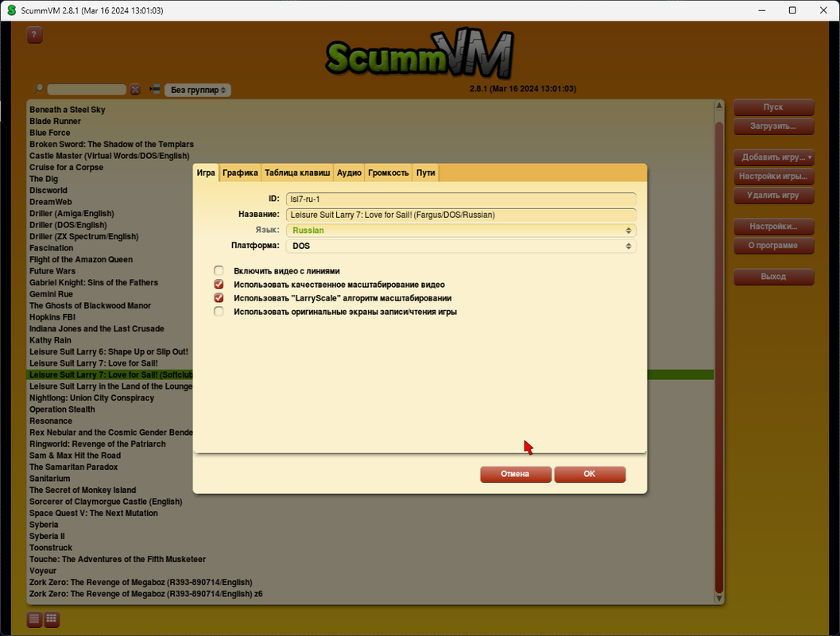
Task: Click the Пуск button
Action: pyautogui.click(x=773, y=107)
